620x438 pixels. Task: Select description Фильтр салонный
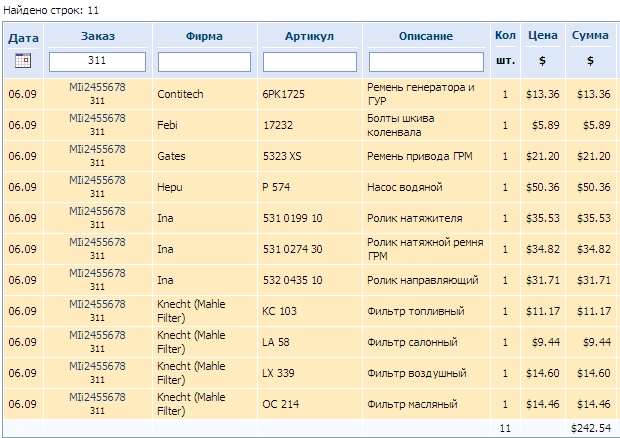(x=412, y=342)
